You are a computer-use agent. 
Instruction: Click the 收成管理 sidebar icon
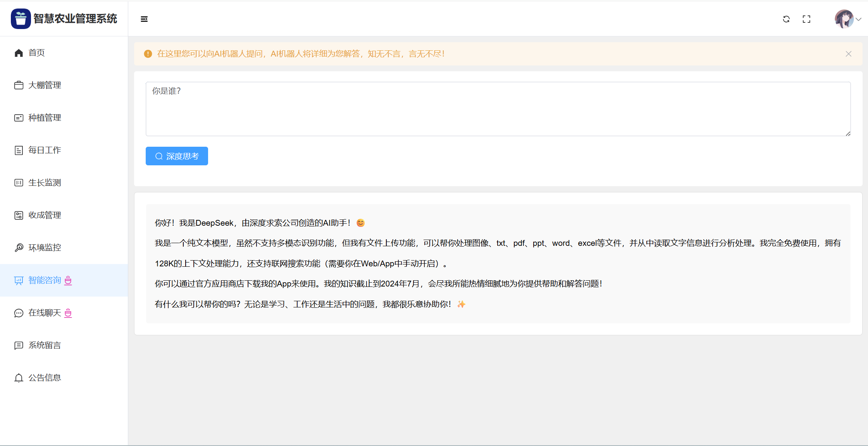point(19,215)
